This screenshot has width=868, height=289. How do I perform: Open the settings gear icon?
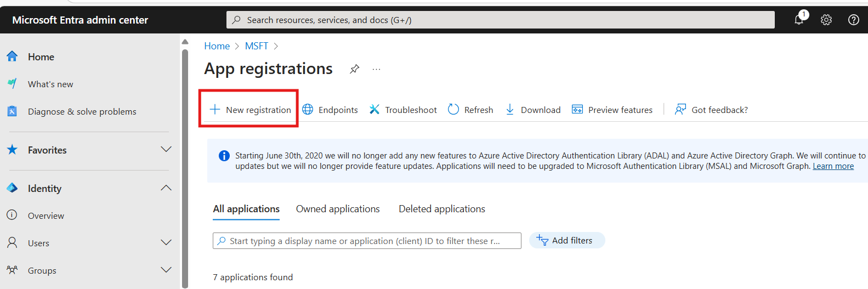point(826,20)
